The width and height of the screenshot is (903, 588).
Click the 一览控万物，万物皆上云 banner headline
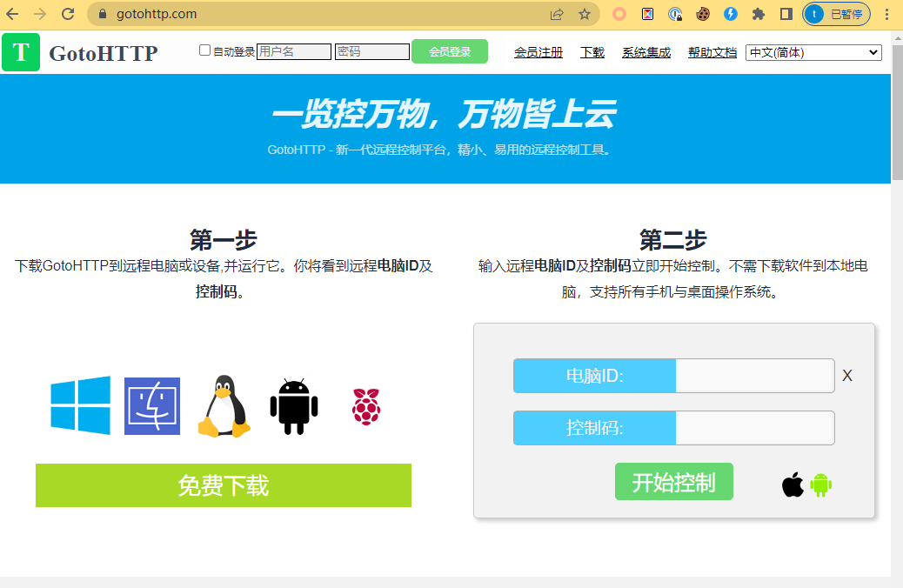(x=444, y=114)
